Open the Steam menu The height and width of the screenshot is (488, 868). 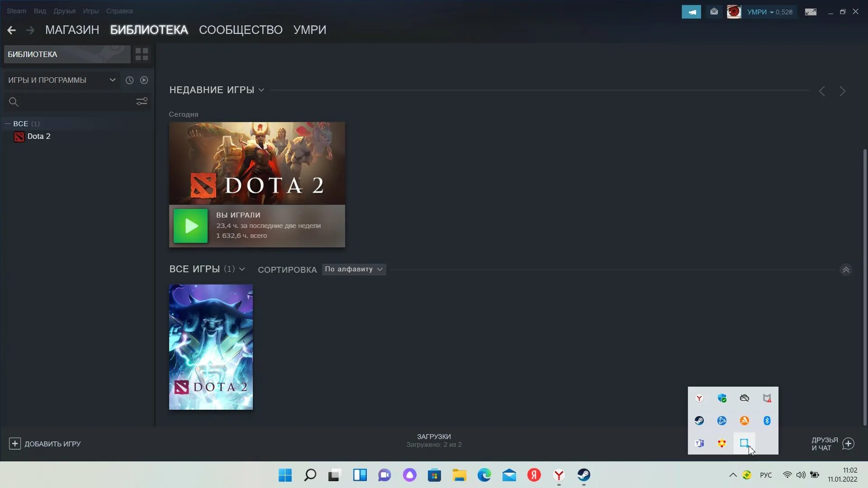tap(16, 11)
